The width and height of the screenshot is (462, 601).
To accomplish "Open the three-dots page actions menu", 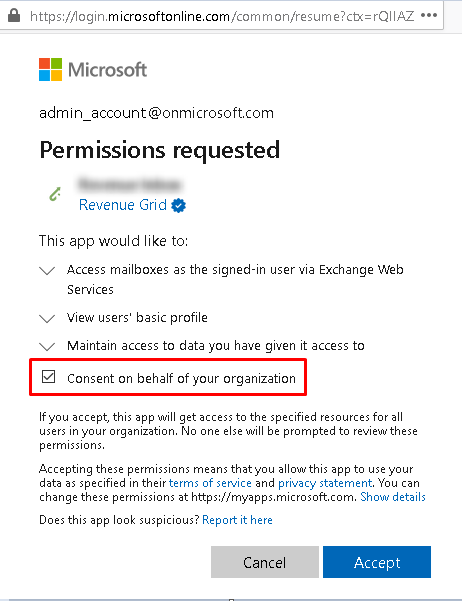I will tap(429, 16).
